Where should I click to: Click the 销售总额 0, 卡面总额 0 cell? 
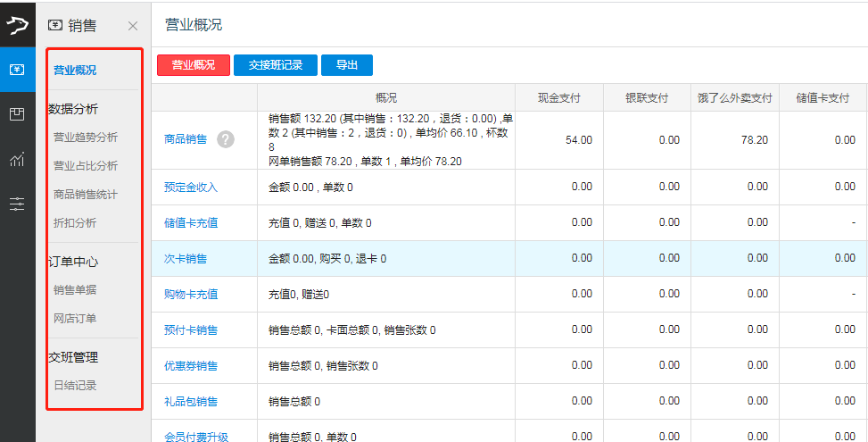[x=386, y=330]
